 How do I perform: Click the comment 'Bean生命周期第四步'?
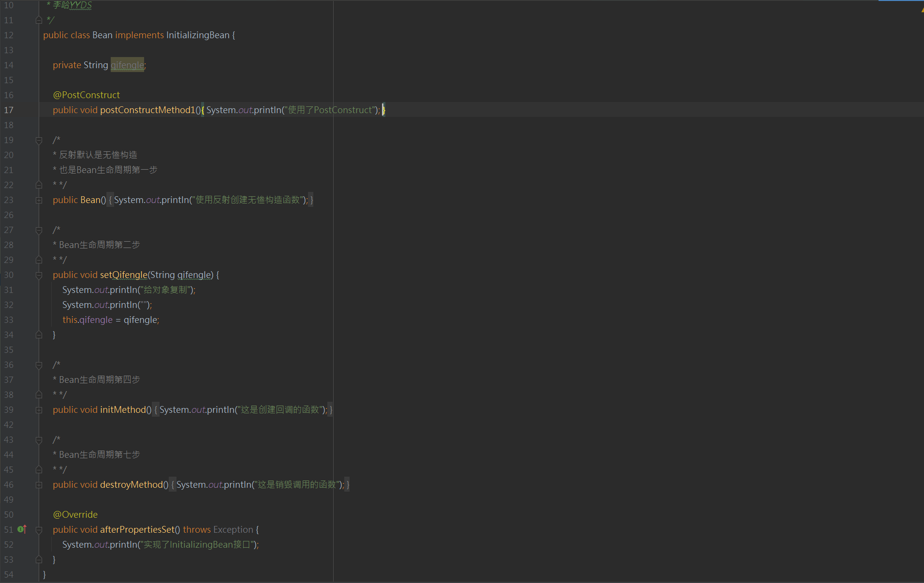100,380
